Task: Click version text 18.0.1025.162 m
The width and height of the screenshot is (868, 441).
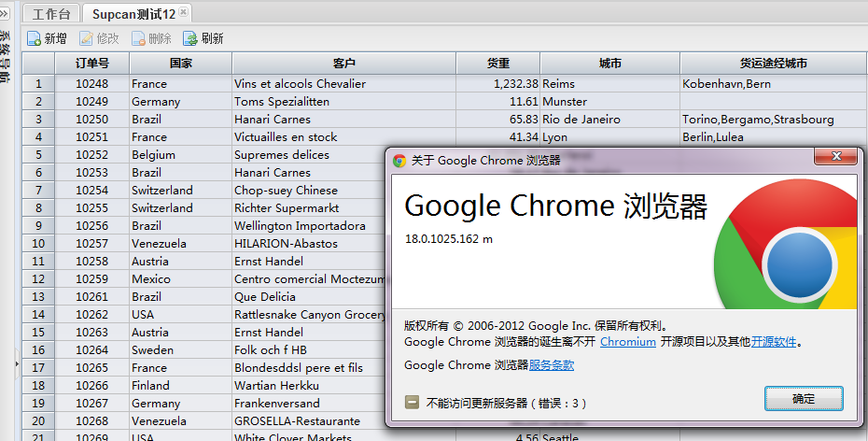Action: 448,239
